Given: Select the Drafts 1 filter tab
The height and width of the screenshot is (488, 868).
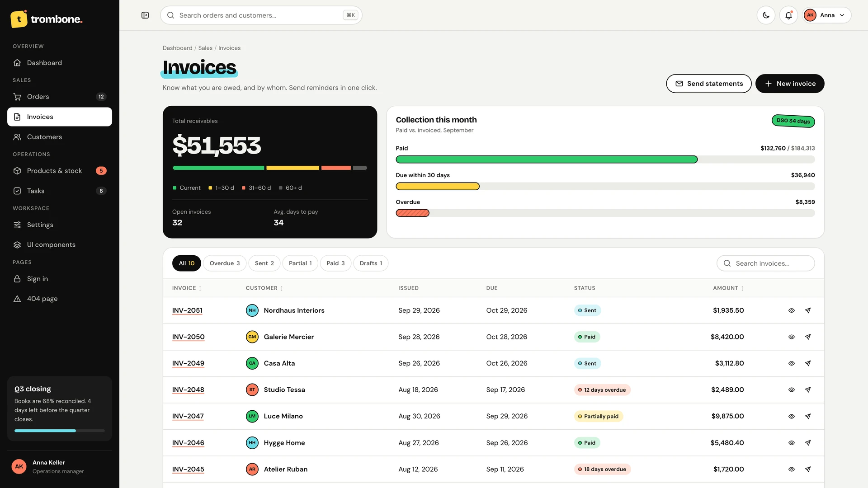Looking at the screenshot, I should tap(371, 263).
